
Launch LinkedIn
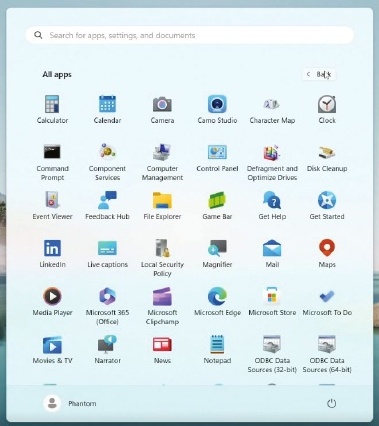click(52, 253)
